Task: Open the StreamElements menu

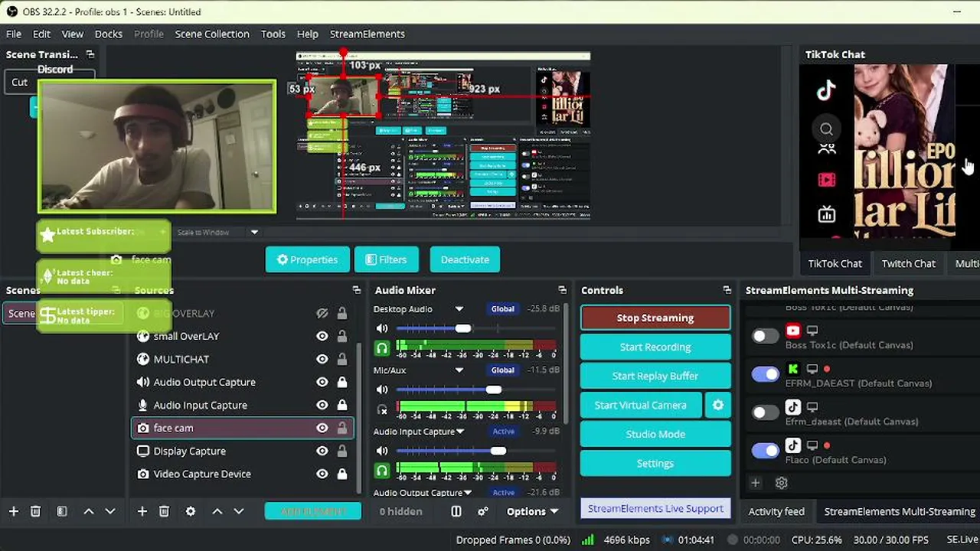Action: (367, 34)
